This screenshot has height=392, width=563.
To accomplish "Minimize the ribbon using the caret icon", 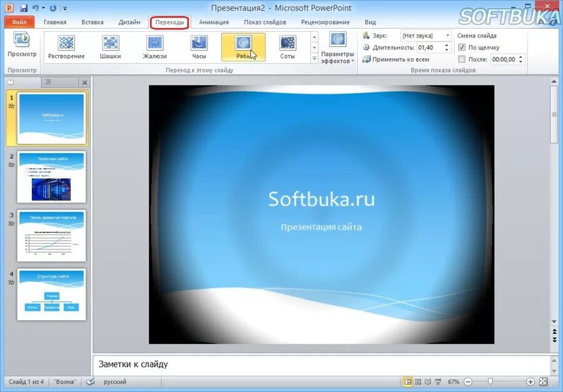I will [541, 23].
